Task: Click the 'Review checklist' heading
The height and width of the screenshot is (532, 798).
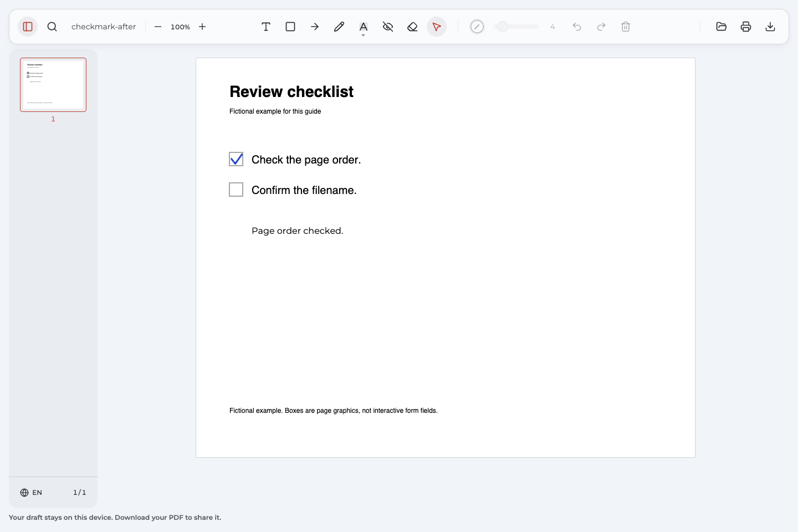Action: 291,91
